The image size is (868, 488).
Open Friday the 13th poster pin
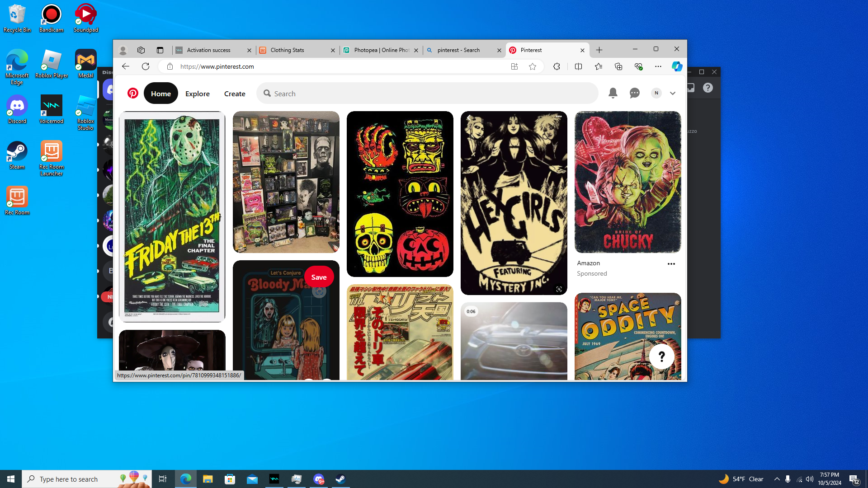[172, 216]
